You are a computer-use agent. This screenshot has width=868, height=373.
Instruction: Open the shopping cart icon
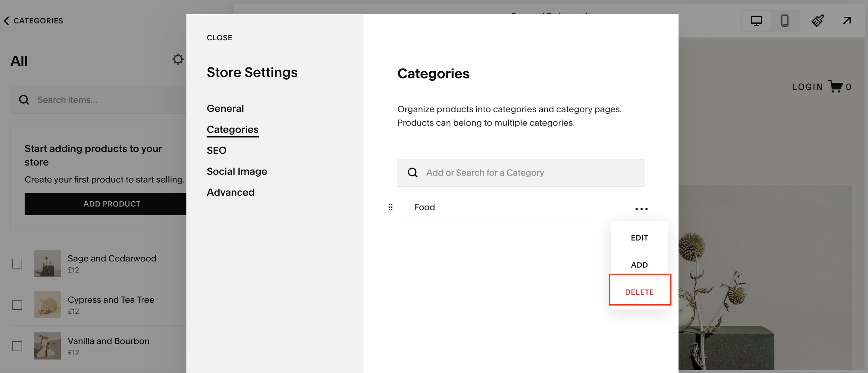(835, 86)
